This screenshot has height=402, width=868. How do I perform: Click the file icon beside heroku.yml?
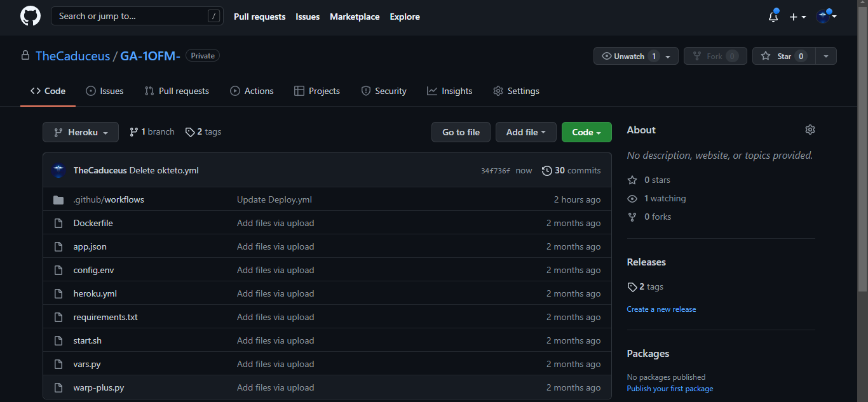[x=58, y=293]
